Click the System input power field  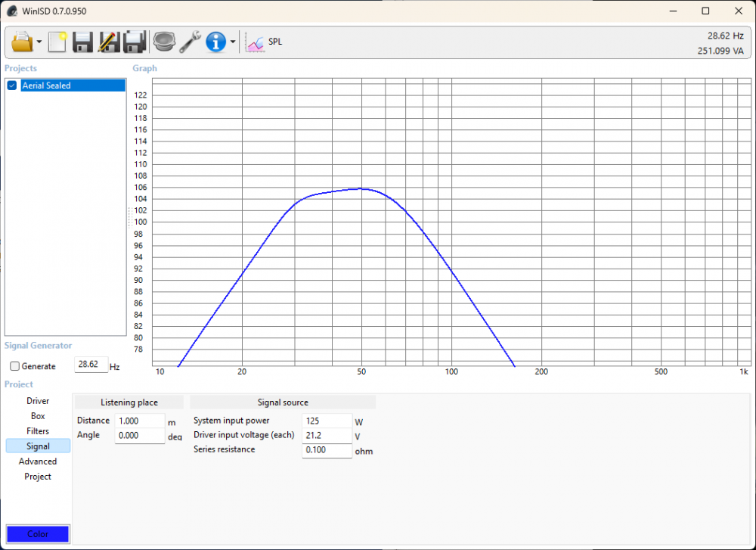(x=327, y=421)
